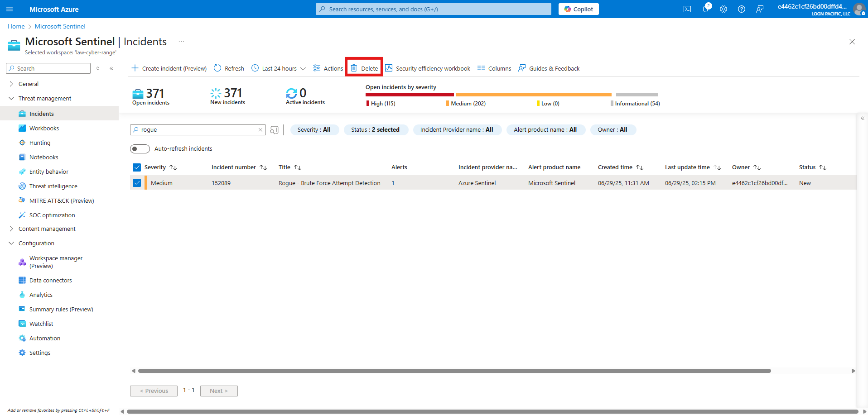
Task: Clear the rogue search text with X
Action: 260,130
